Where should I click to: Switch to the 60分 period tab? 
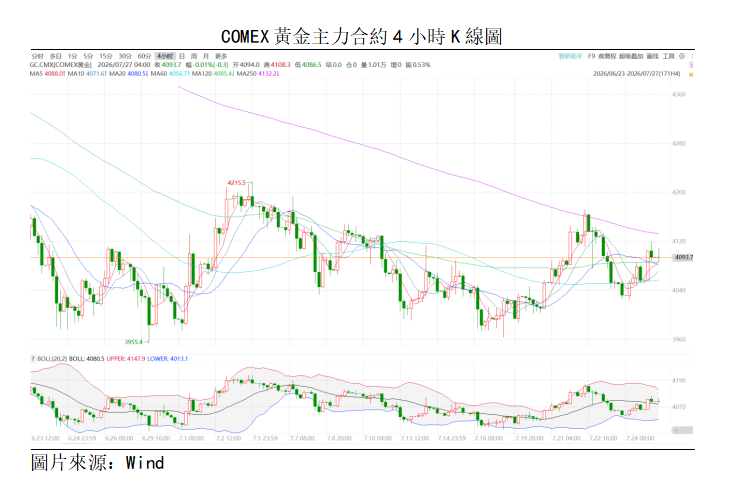click(x=144, y=56)
